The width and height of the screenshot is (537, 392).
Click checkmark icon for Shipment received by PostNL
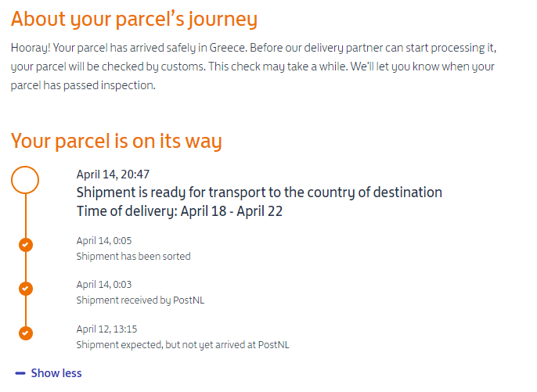click(26, 289)
